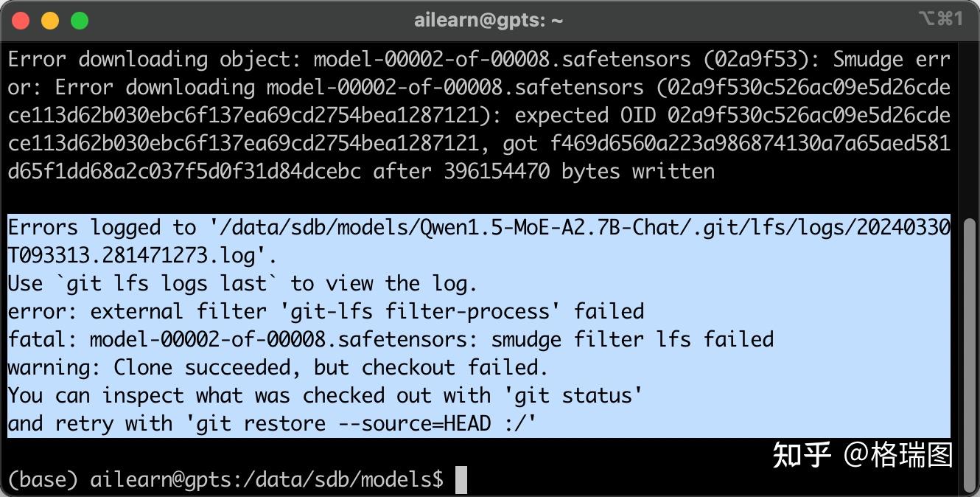Click the yellow minimize window button
Image resolution: width=980 pixels, height=497 pixels.
coord(50,21)
